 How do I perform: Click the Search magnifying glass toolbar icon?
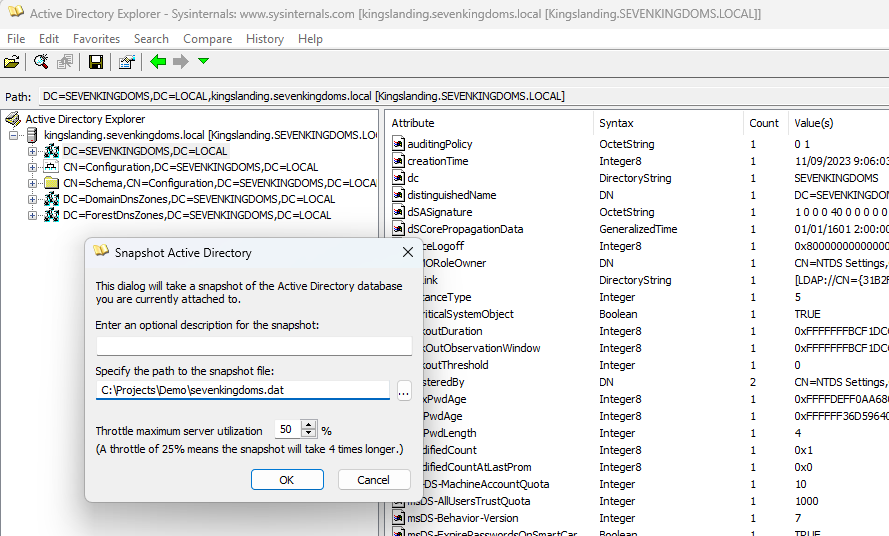pos(41,61)
